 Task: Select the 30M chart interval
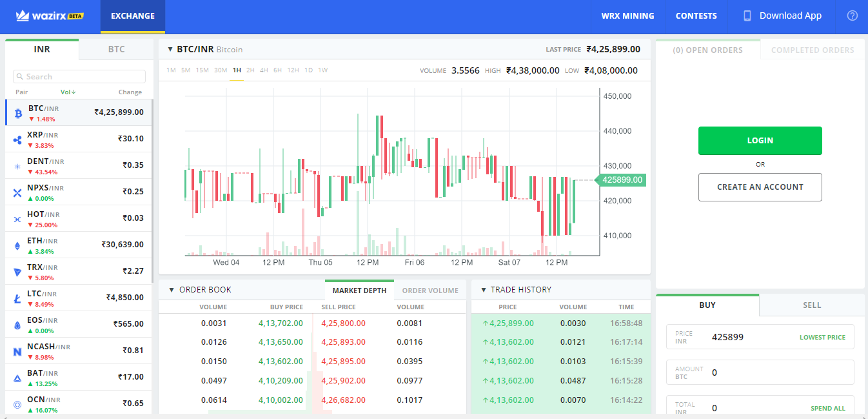click(x=221, y=70)
